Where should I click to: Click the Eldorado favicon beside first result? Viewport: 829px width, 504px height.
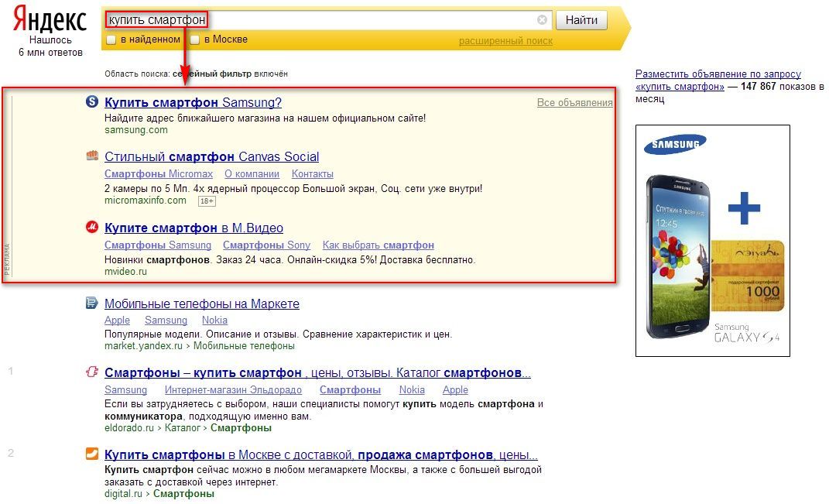pos(92,372)
